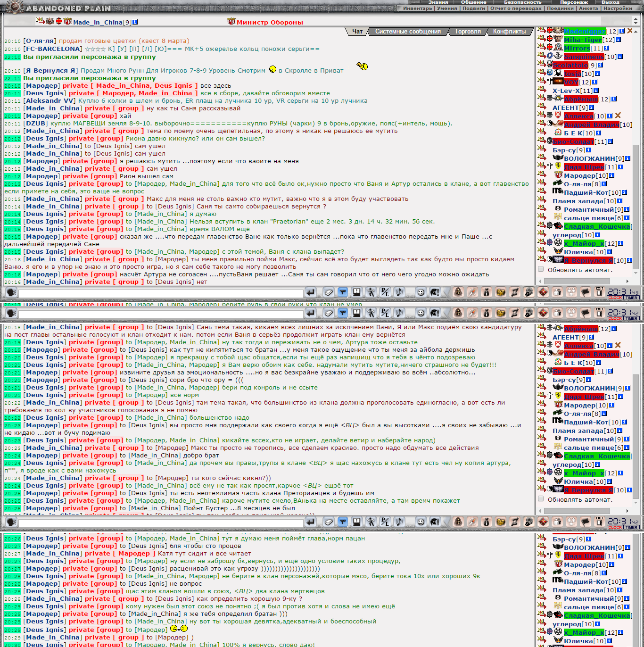Click red cross icon left of Made_in_China header
Screen dimensions: 644x647
coord(59,21)
